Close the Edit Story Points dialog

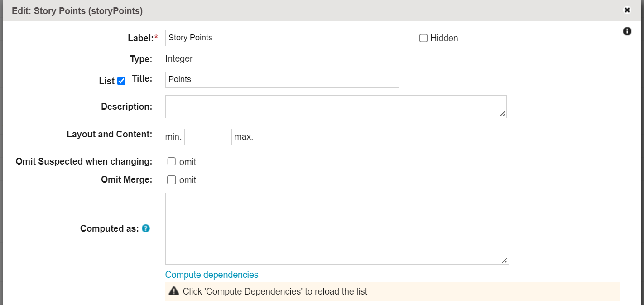click(x=627, y=10)
